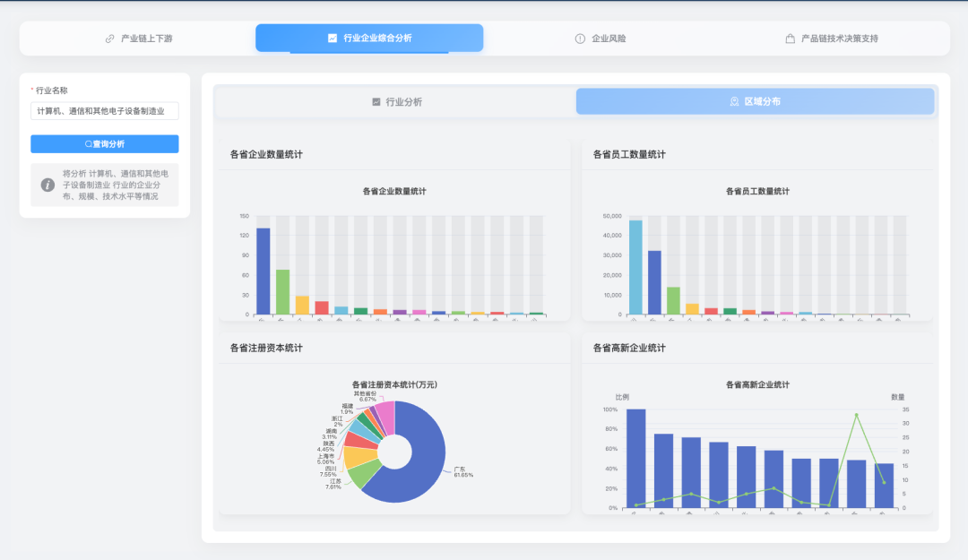Click the chart title 各省注册资本统计(万元)

click(394, 384)
